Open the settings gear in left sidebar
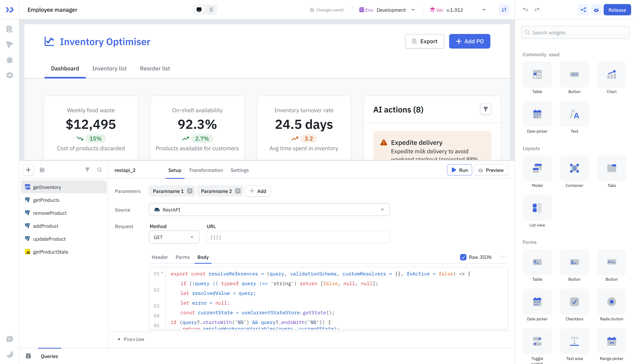 pos(10,75)
